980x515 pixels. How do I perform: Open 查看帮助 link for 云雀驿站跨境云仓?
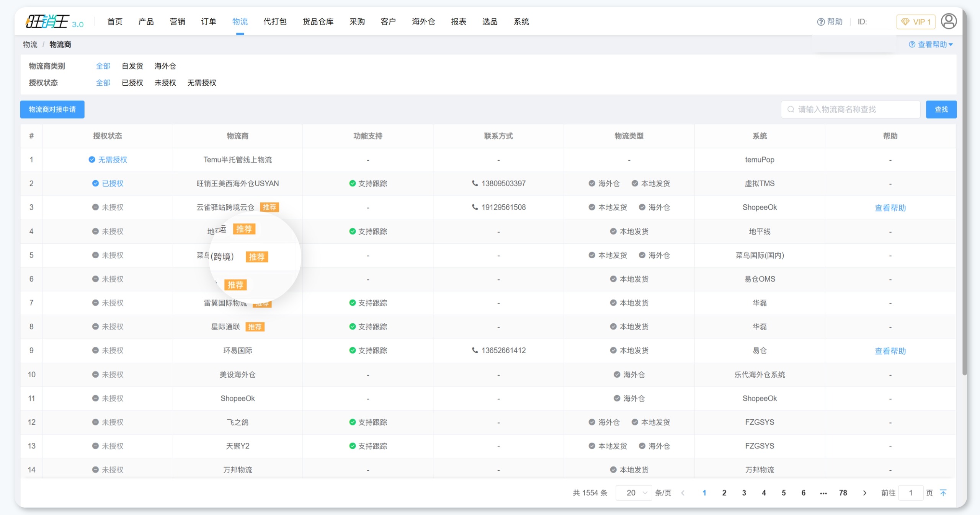pyautogui.click(x=890, y=208)
